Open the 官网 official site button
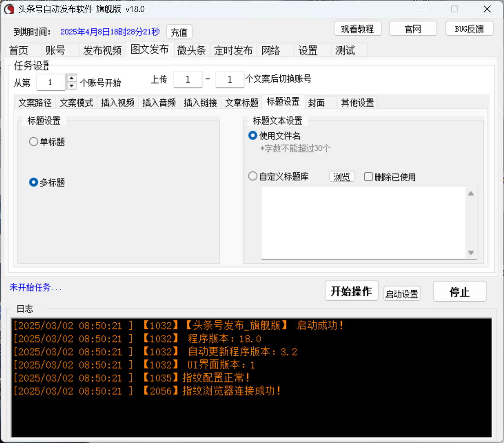This screenshot has width=504, height=443. 413,29
